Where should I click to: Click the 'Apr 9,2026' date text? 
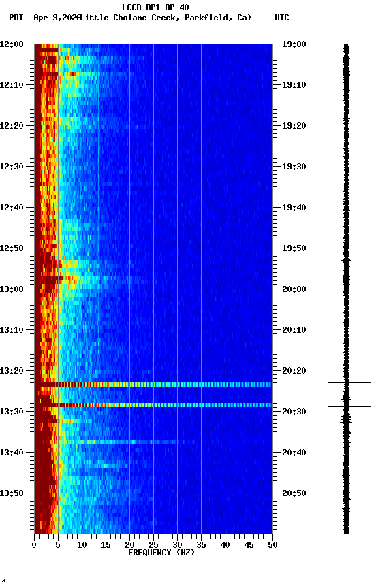pos(57,18)
